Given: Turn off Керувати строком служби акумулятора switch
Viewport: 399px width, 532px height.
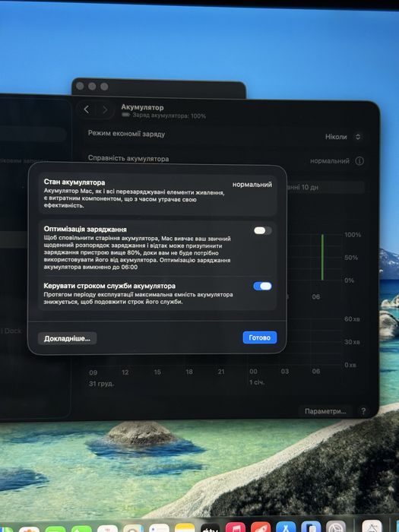Looking at the screenshot, I should tap(263, 286).
